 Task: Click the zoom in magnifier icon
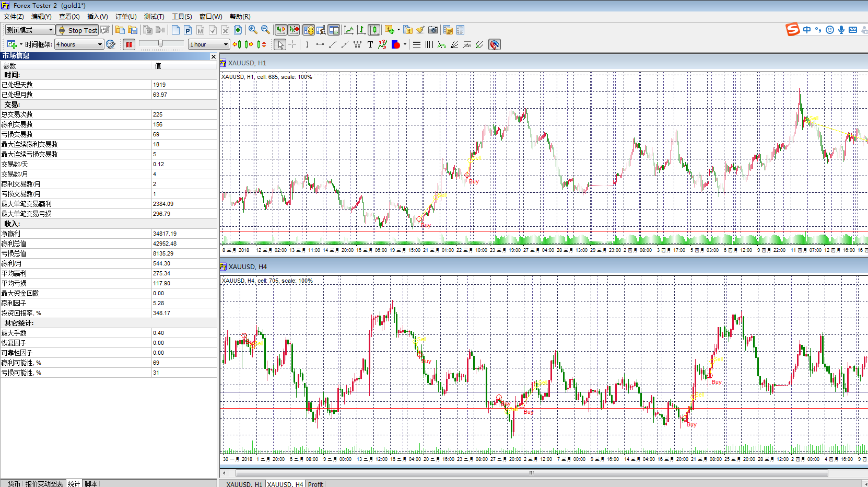pyautogui.click(x=253, y=30)
